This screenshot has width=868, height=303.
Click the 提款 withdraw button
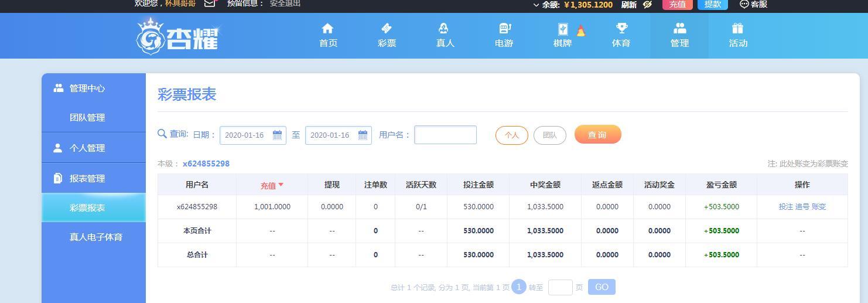(x=713, y=4)
